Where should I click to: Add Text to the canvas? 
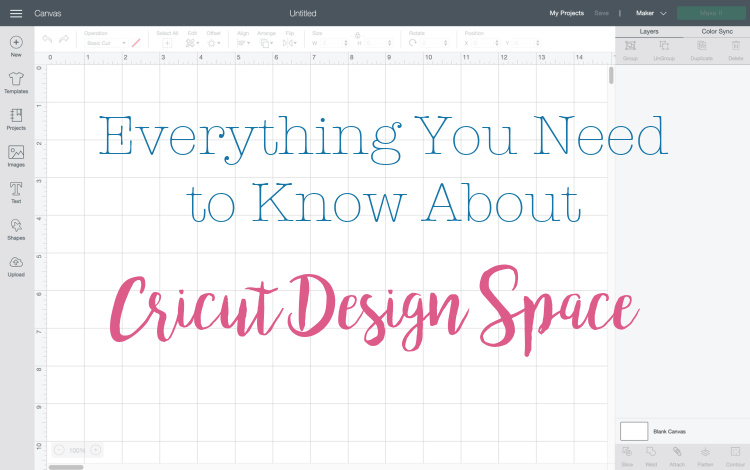(16, 193)
